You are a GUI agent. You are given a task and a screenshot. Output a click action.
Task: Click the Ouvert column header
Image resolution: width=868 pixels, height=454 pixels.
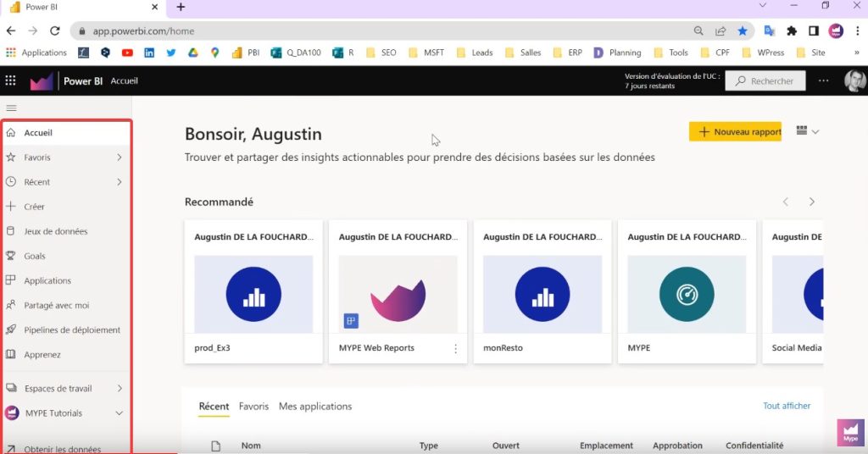tap(506, 446)
